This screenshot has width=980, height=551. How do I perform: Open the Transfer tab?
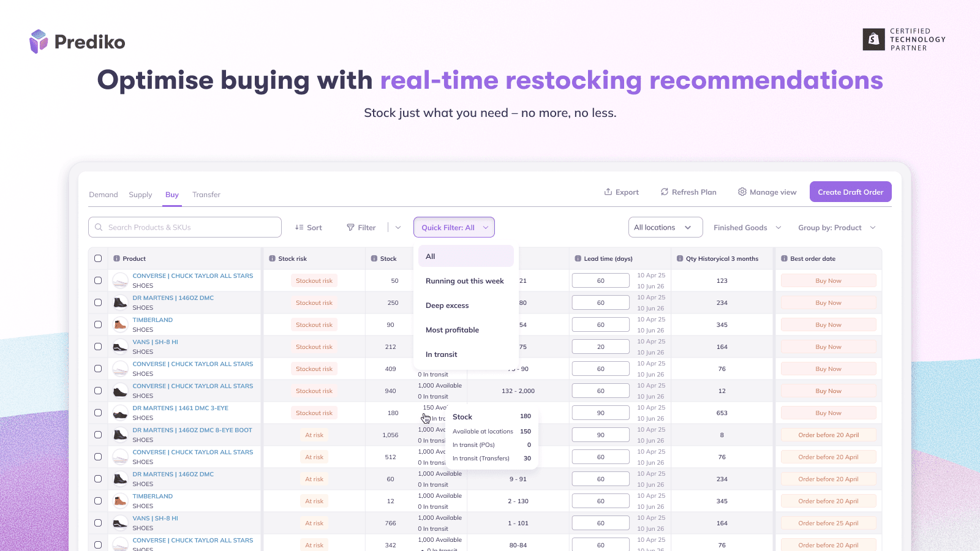coord(206,195)
